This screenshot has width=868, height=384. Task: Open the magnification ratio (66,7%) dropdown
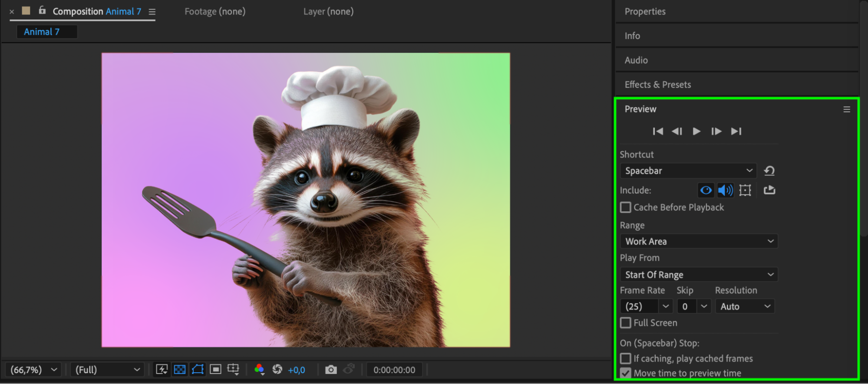[33, 370]
